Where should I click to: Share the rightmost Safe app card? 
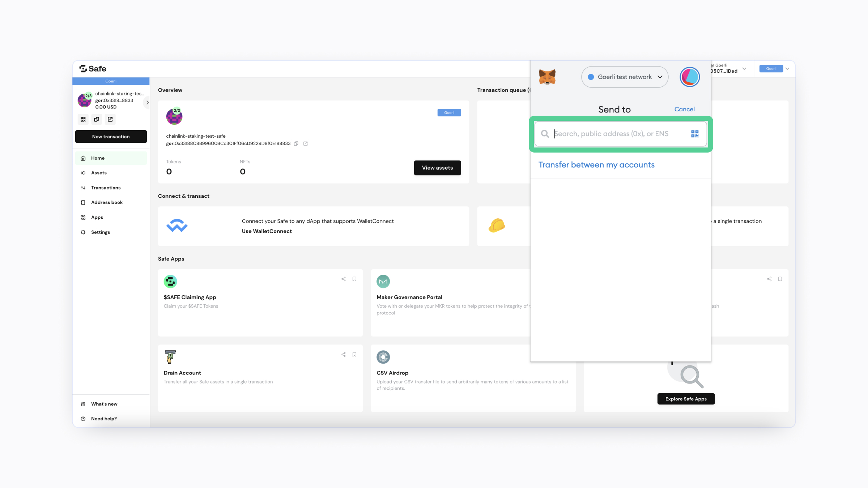coord(769,279)
